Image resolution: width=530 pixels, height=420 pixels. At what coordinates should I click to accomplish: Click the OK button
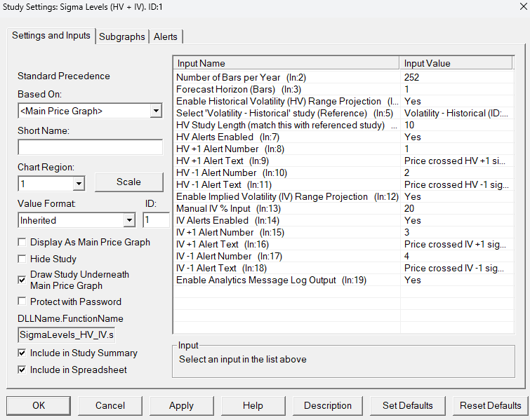click(x=39, y=405)
